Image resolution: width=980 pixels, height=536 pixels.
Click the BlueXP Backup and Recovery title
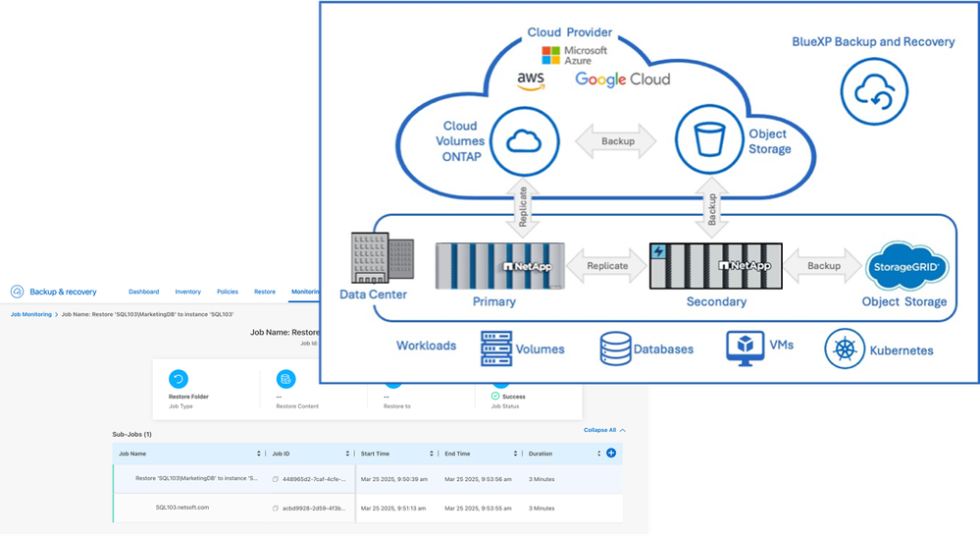coord(873,42)
